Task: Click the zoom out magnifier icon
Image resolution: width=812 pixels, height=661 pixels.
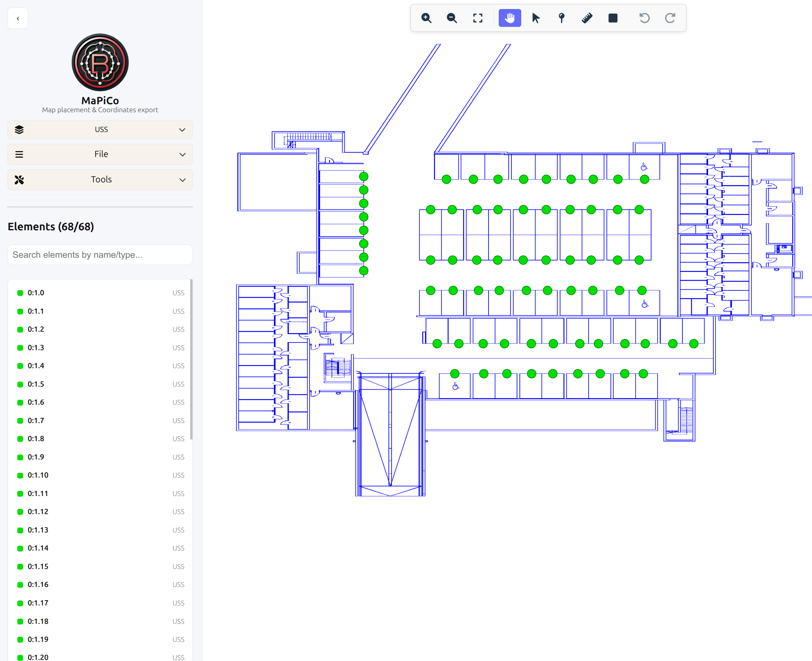Action: (x=452, y=18)
